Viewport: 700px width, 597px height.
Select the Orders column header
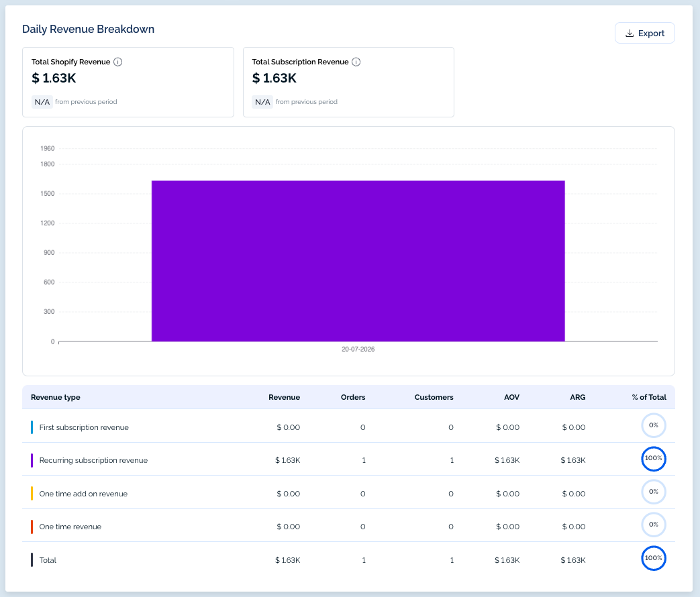[x=352, y=397]
